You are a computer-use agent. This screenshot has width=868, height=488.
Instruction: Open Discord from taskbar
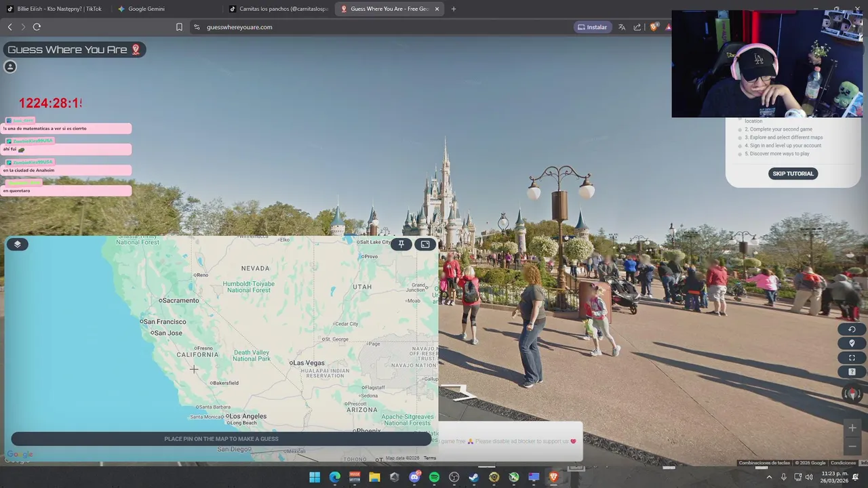[x=414, y=477]
